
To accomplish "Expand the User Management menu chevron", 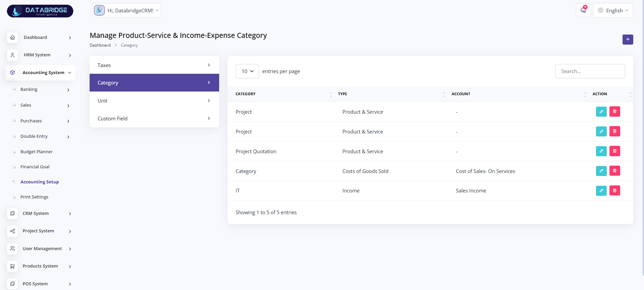I will click(70, 249).
